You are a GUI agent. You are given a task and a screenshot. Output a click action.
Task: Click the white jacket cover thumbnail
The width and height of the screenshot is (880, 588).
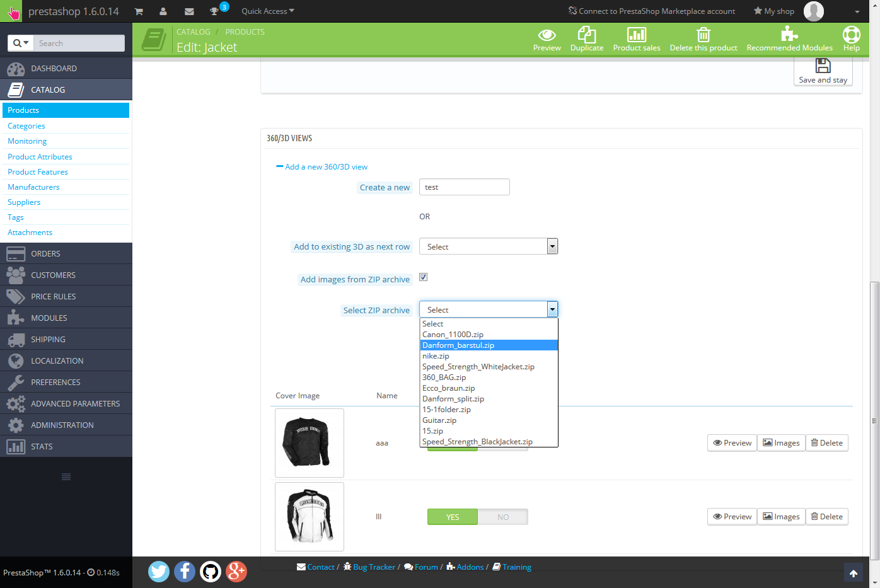[310, 517]
